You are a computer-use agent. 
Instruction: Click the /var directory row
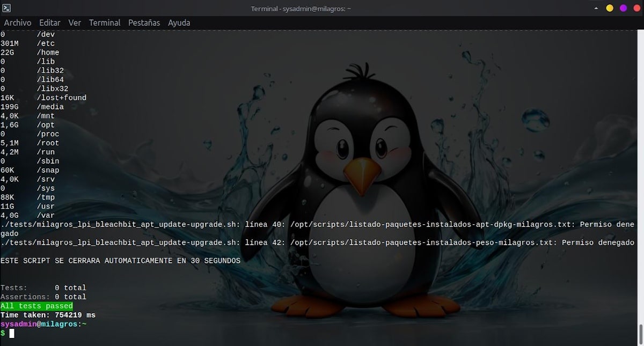pyautogui.click(x=28, y=216)
